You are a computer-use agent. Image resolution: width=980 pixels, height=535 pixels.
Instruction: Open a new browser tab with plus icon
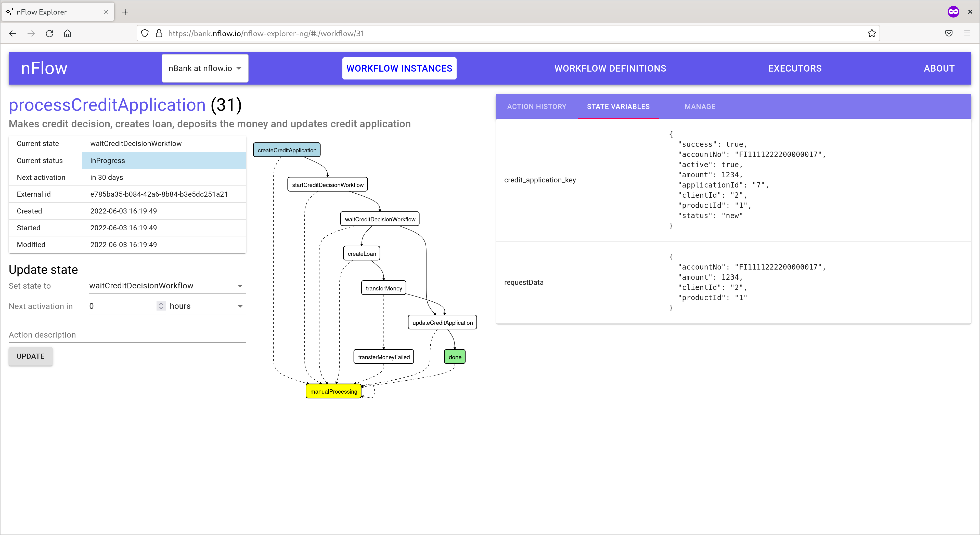pyautogui.click(x=125, y=12)
